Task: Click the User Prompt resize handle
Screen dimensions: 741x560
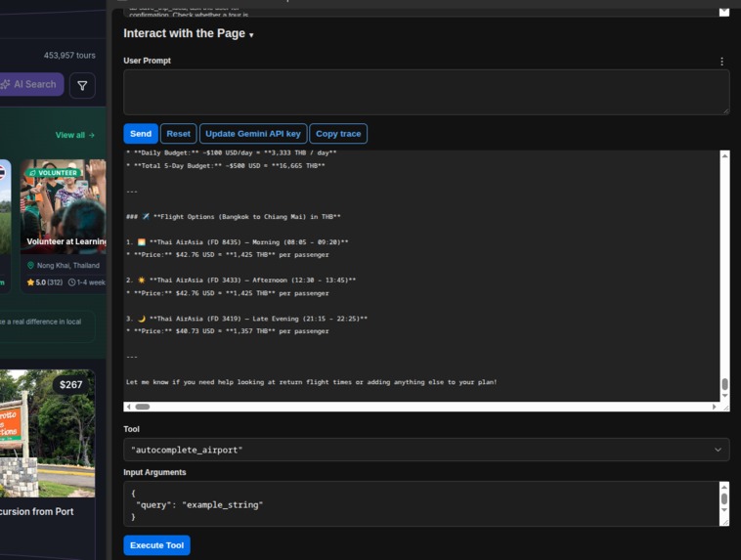Action: tap(726, 111)
